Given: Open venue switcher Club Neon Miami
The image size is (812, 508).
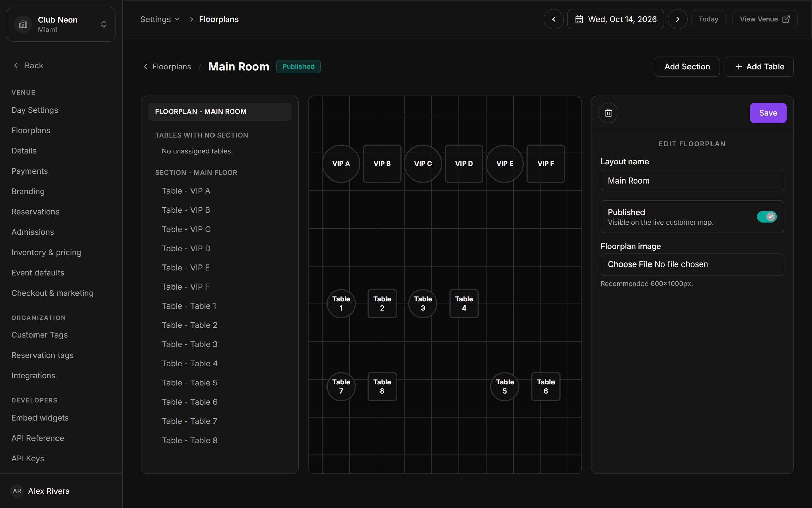Looking at the screenshot, I should coord(61,24).
